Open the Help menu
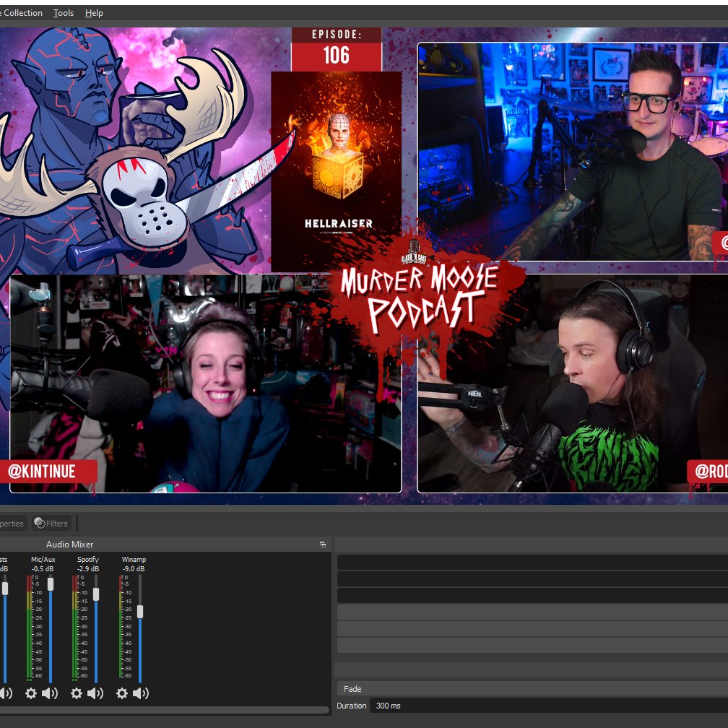The width and height of the screenshot is (728, 728). (x=94, y=12)
